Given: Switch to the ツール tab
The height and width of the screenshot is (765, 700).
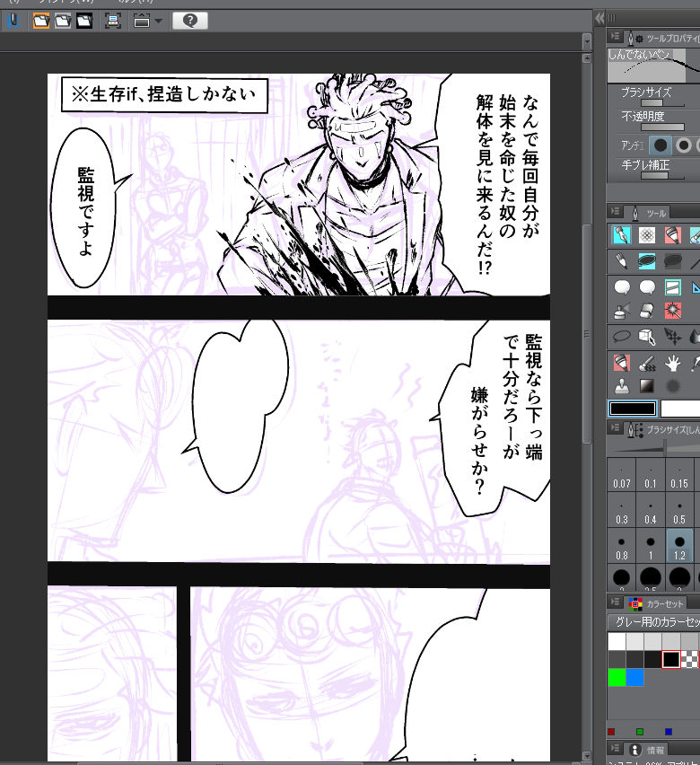Looking at the screenshot, I should 648,213.
